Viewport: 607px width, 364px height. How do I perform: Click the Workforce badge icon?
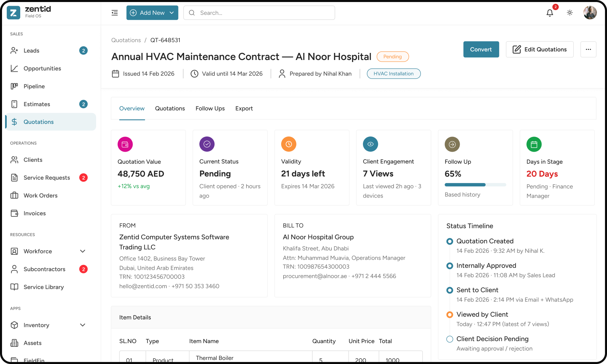14,251
